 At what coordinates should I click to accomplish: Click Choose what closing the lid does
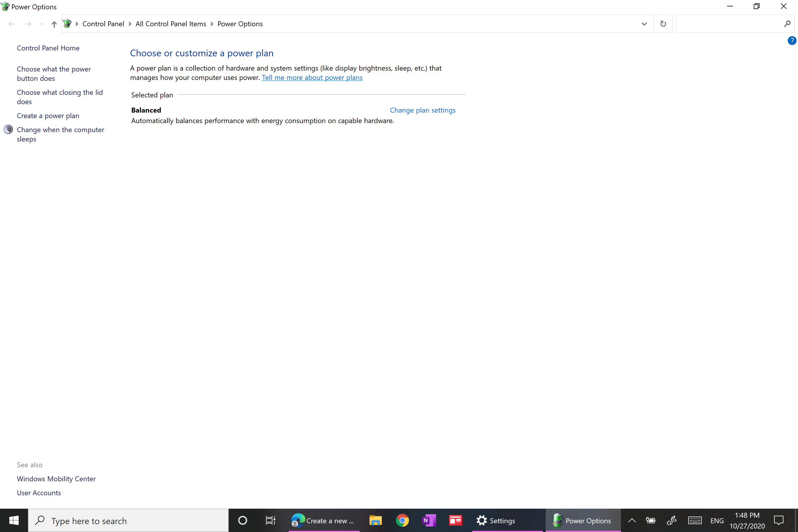pos(60,97)
